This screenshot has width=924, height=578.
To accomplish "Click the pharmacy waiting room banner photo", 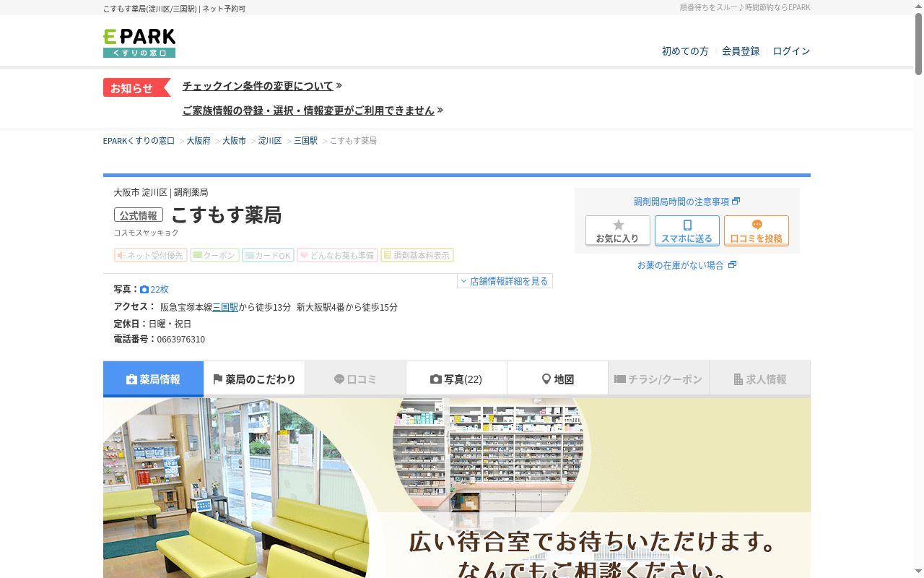I will [457, 488].
